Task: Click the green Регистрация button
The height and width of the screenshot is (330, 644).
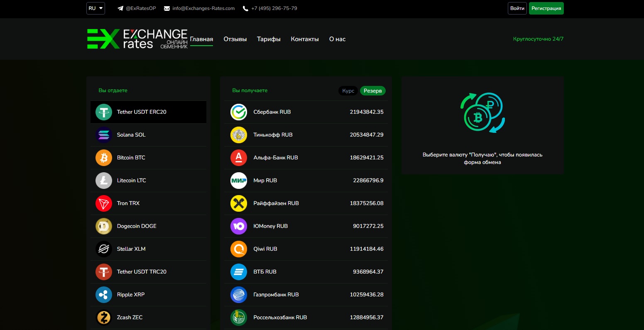Action: [546, 8]
